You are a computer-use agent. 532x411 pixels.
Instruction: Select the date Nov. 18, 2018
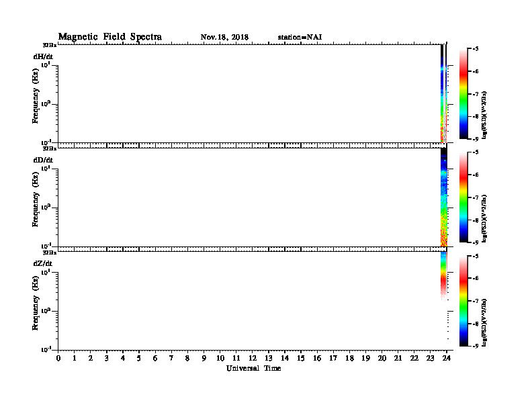(x=224, y=38)
